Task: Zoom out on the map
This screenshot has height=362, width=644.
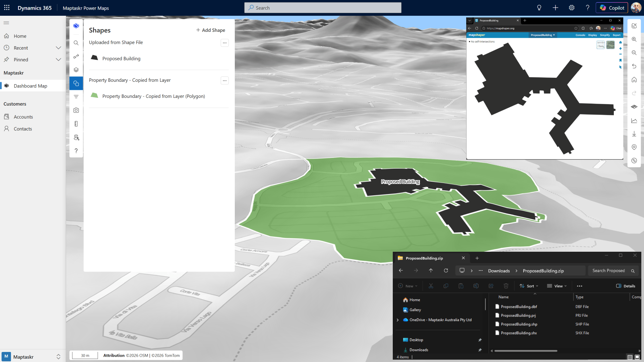Action: coord(634,53)
